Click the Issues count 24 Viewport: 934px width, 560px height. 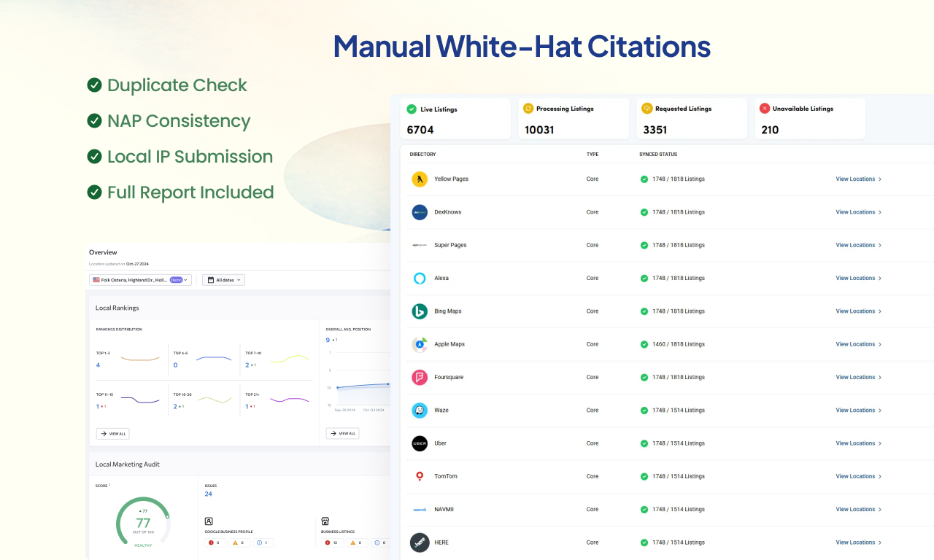coord(209,494)
